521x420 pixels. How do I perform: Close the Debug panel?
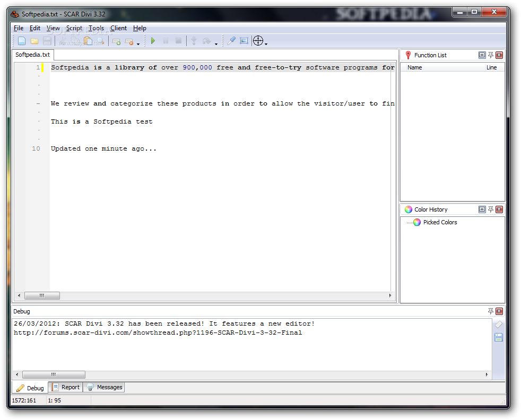(x=499, y=311)
